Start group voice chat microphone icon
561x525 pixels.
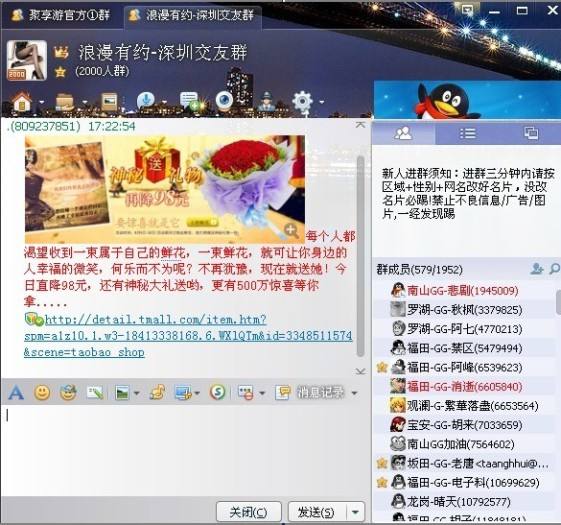click(146, 101)
